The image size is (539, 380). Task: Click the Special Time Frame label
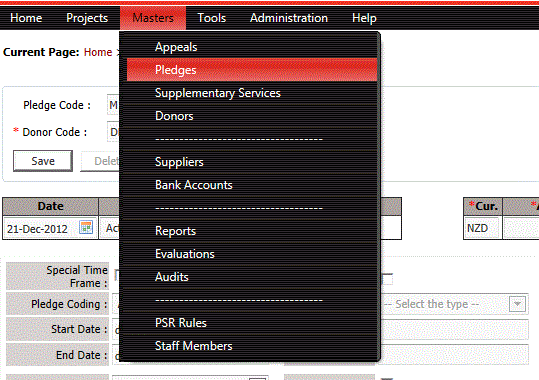tap(77, 276)
